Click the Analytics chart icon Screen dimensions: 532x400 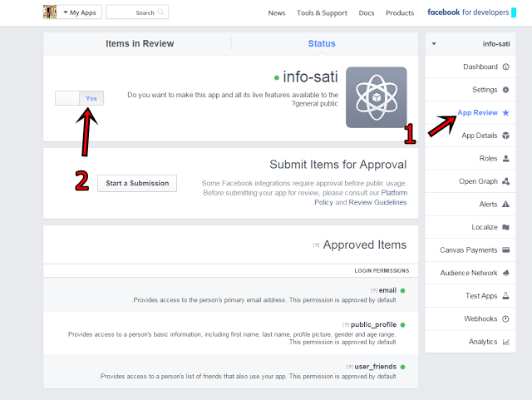(506, 342)
